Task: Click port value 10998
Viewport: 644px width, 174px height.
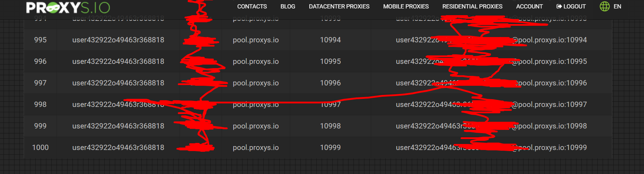Action: pos(330,126)
